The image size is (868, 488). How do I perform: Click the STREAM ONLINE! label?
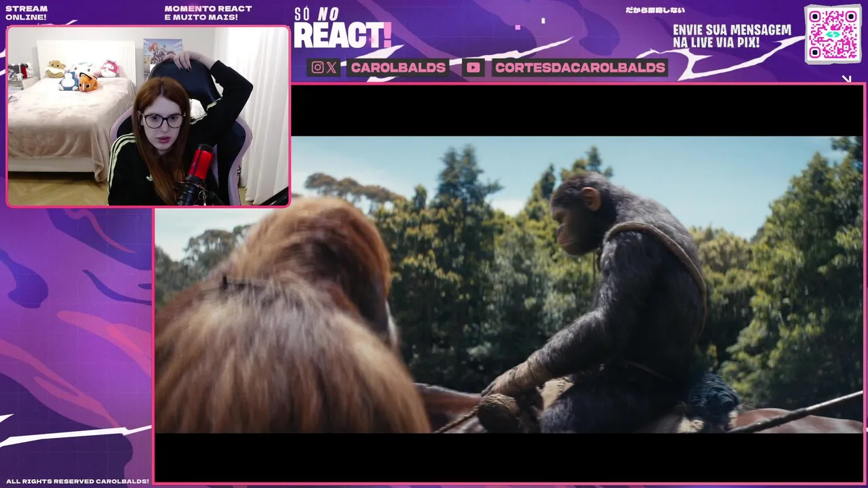pyautogui.click(x=26, y=13)
